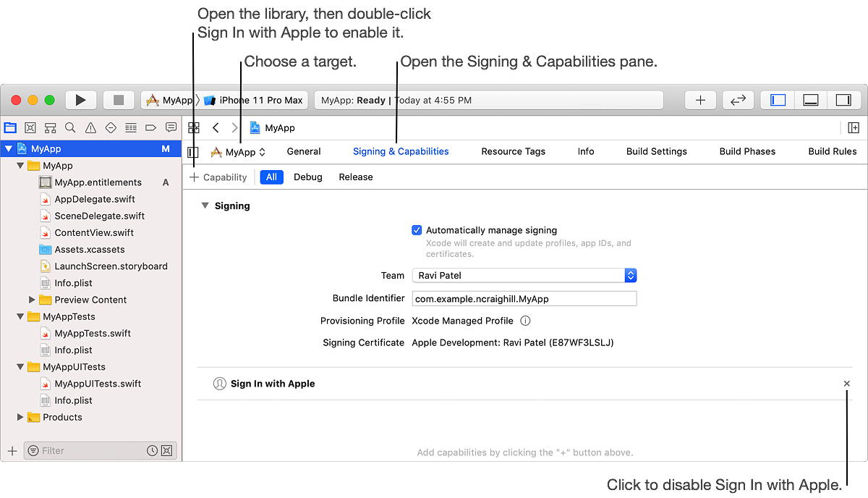Viewport: 868px width, 498px height.
Task: Open the Issue navigator warning icon
Action: (x=90, y=127)
